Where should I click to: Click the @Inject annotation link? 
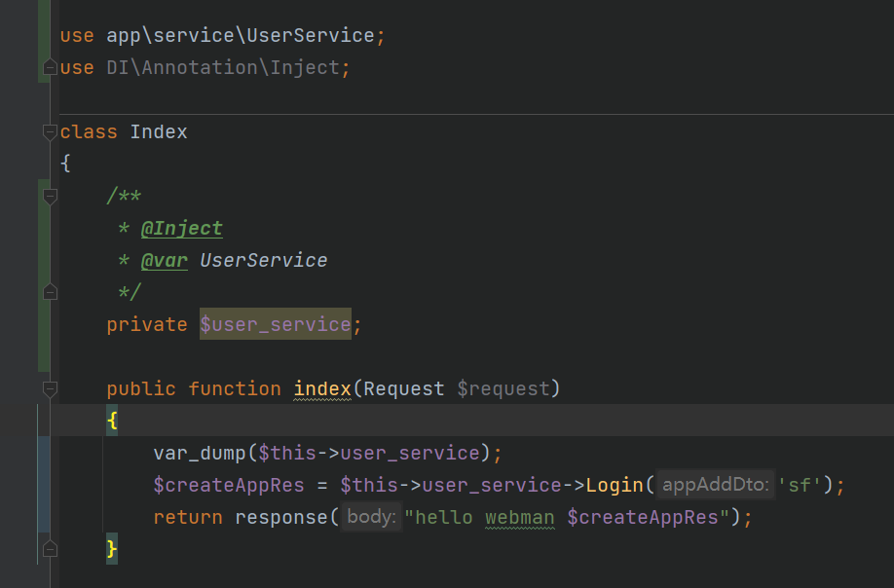point(181,229)
